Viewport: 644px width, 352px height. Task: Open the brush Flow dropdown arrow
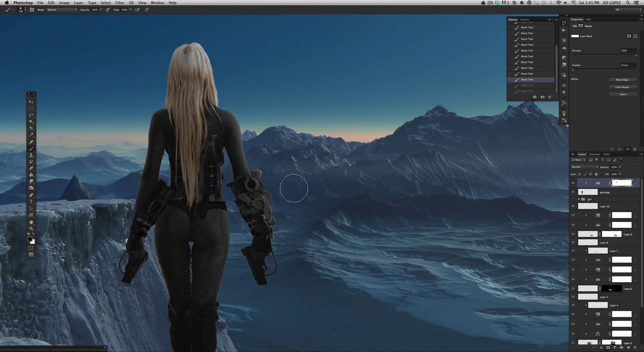(130, 10)
